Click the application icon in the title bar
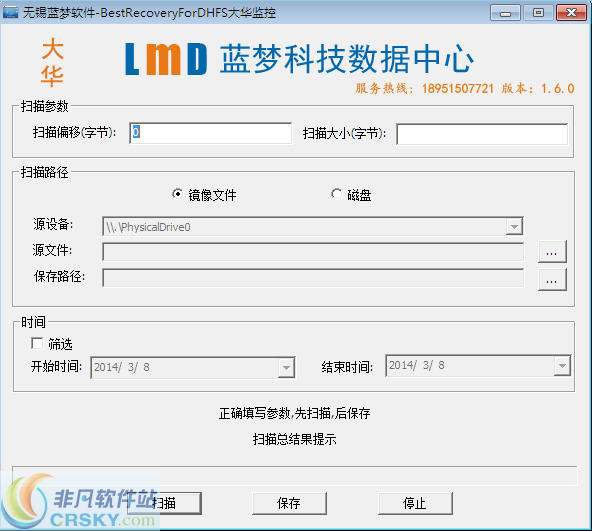This screenshot has height=531, width=592. pos(10,12)
